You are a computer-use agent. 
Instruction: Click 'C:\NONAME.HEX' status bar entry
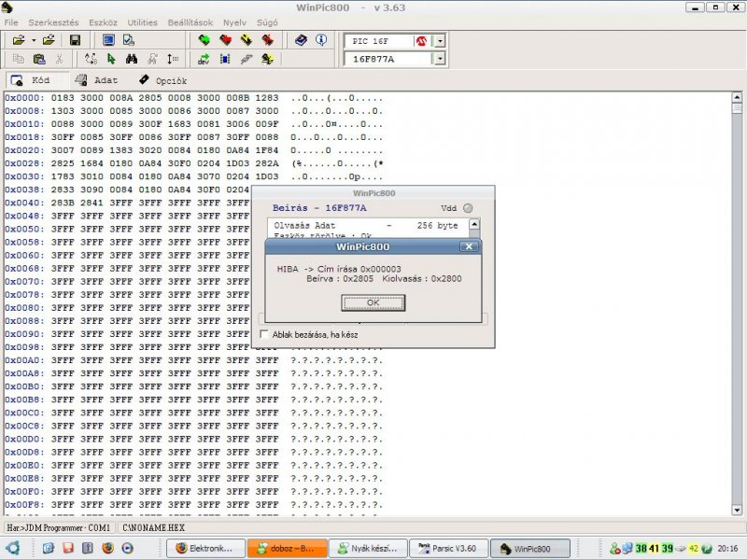(153, 527)
